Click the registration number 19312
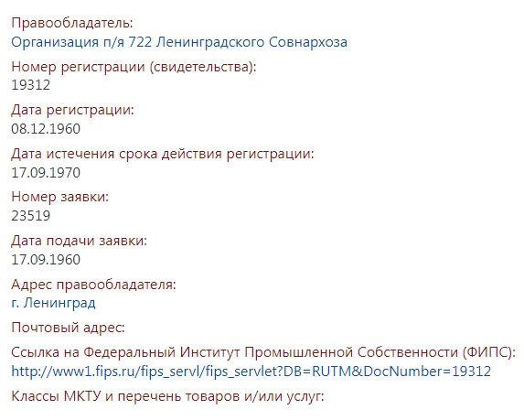 click(x=31, y=85)
